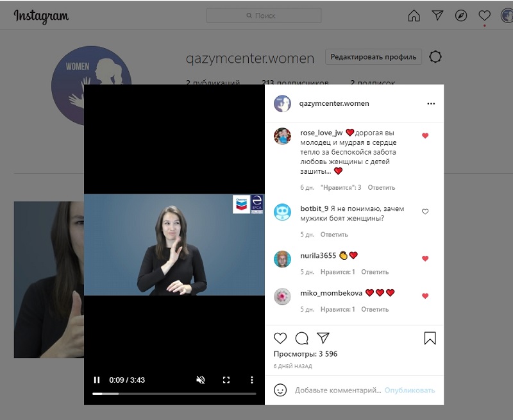The width and height of the screenshot is (513, 420).
Task: Open direct messages paper plane icon
Action: 437,16
